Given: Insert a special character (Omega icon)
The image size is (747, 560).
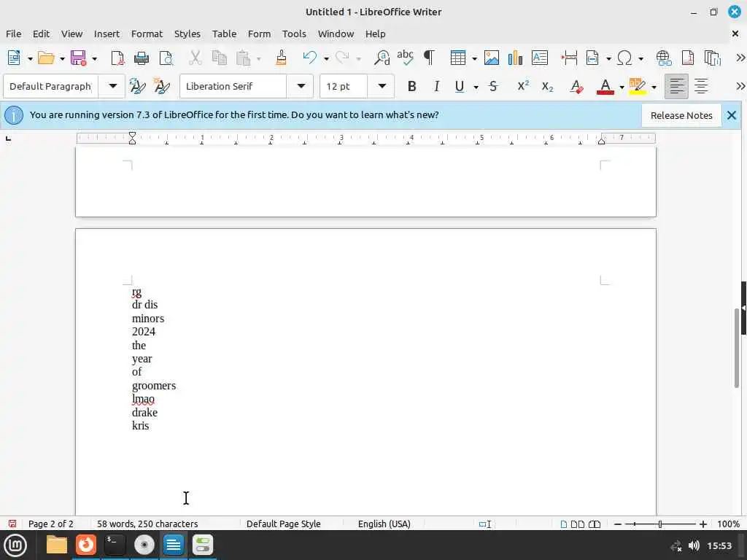Looking at the screenshot, I should point(624,58).
